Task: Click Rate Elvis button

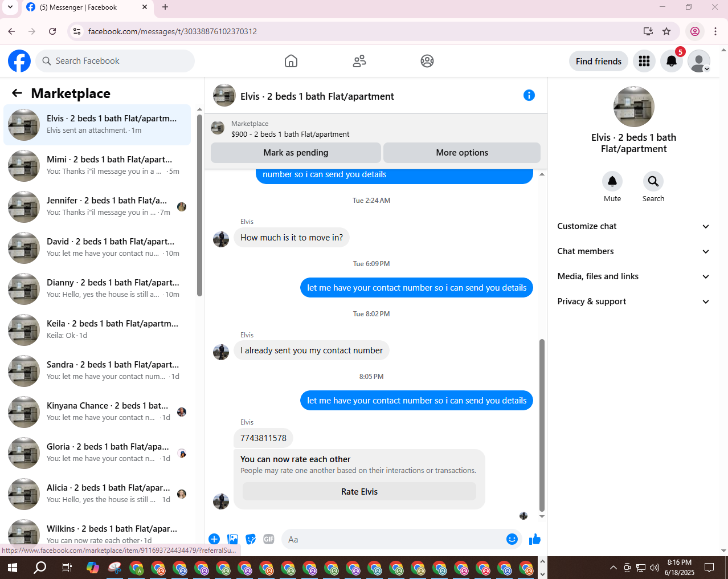Action: click(x=359, y=492)
